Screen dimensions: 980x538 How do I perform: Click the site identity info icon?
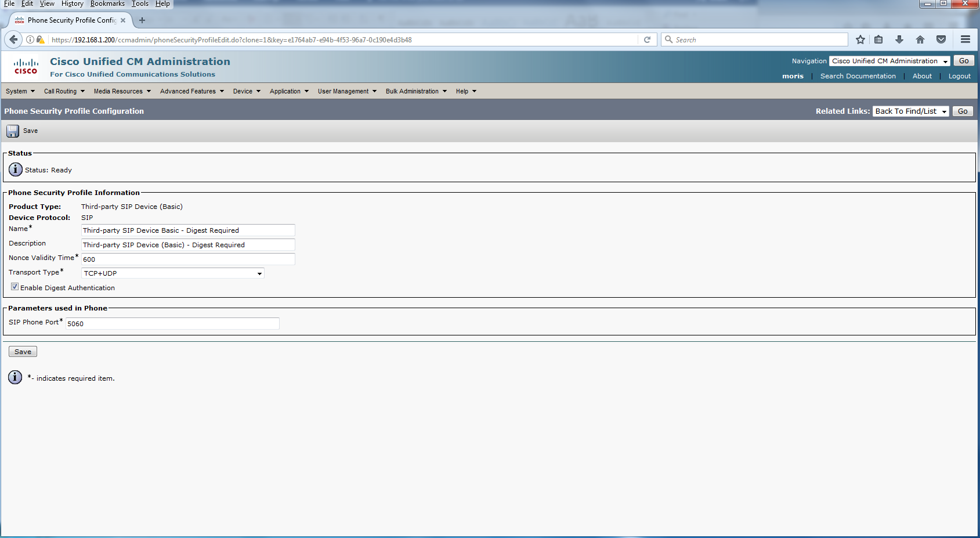tap(30, 39)
